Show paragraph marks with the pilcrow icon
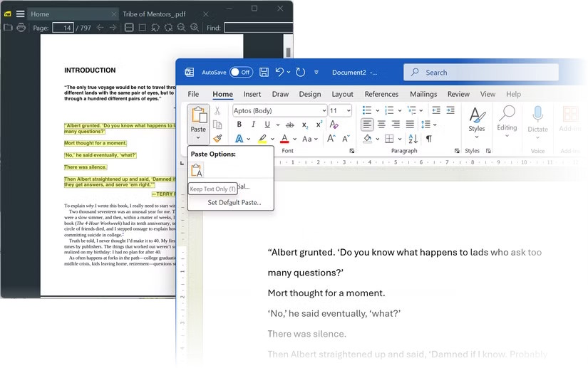The height and width of the screenshot is (368, 588). 428,139
